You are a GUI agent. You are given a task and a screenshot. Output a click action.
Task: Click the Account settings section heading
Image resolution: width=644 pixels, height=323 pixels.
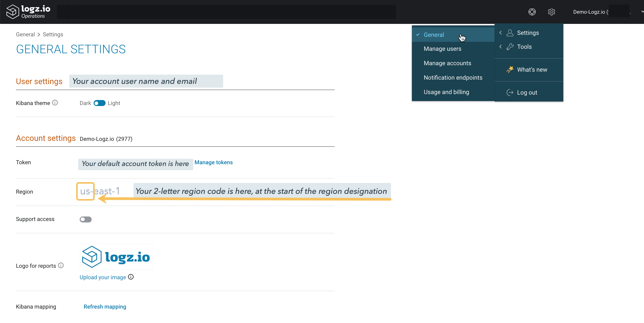(x=46, y=138)
